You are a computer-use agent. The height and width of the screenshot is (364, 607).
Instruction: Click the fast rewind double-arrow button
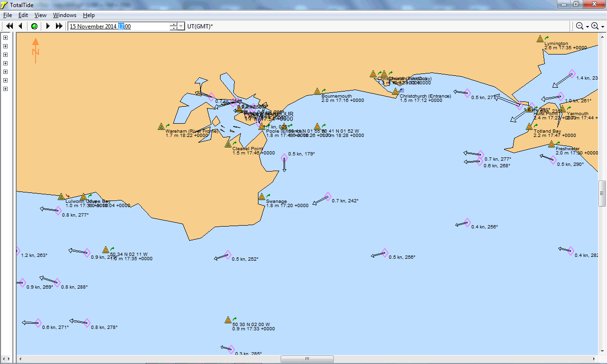click(x=9, y=26)
